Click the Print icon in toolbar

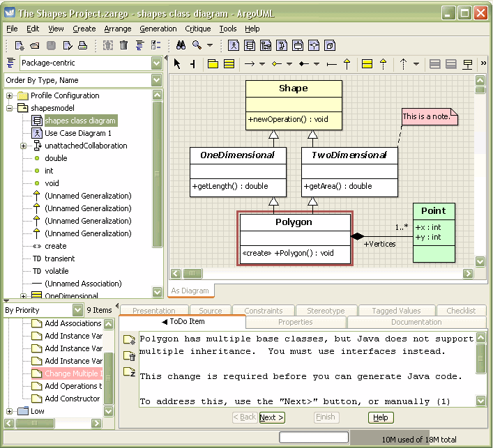pyautogui.click(x=82, y=46)
